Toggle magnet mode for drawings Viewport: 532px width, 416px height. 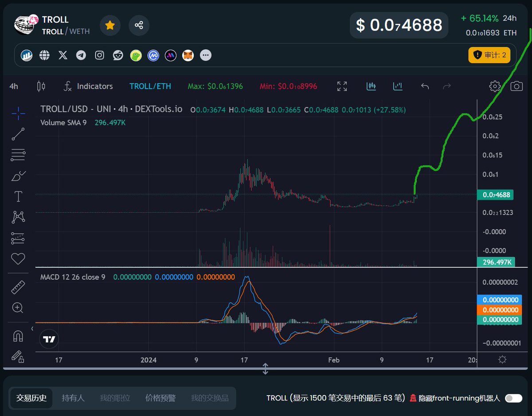click(x=18, y=336)
